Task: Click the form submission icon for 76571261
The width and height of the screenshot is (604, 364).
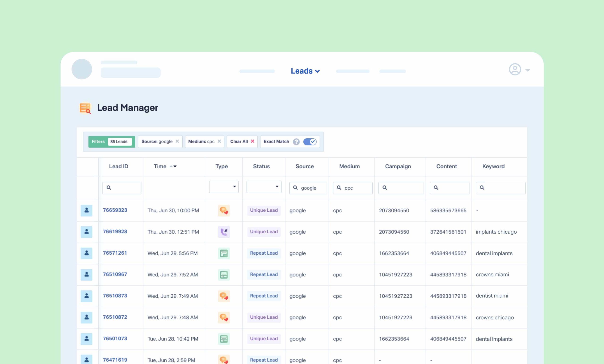Action: (223, 253)
